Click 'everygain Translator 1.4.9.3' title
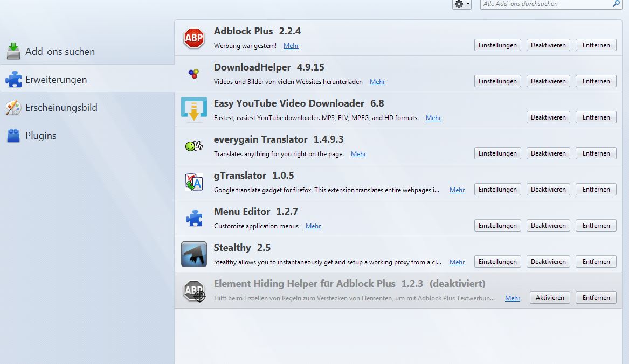The image size is (629, 364). [279, 139]
